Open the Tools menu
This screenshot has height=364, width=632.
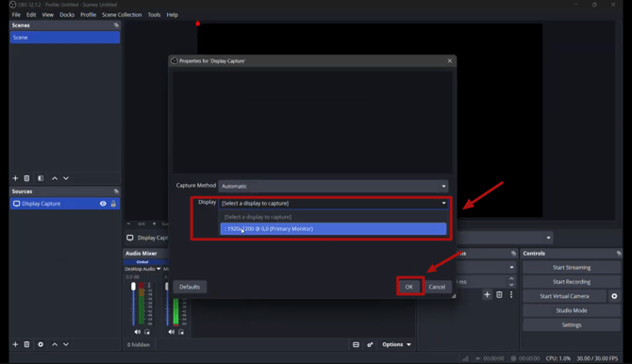(x=154, y=14)
